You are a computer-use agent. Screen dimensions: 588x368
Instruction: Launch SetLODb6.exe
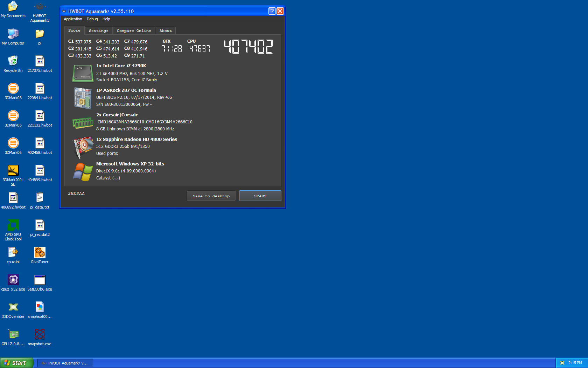click(x=40, y=283)
